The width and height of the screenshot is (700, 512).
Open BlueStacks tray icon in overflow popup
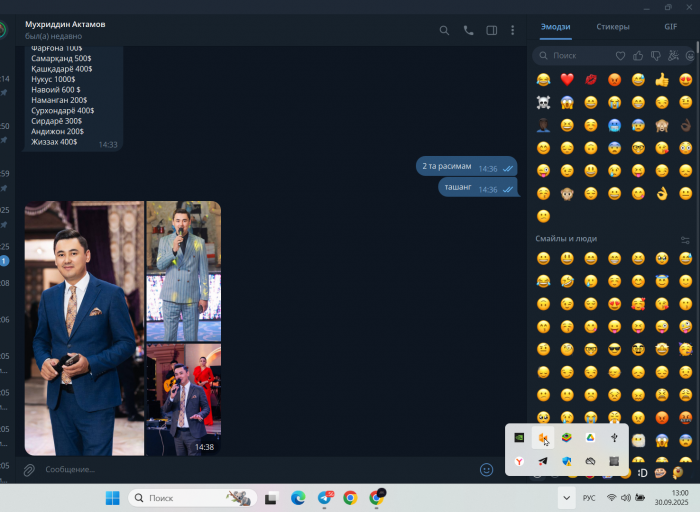[567, 438]
